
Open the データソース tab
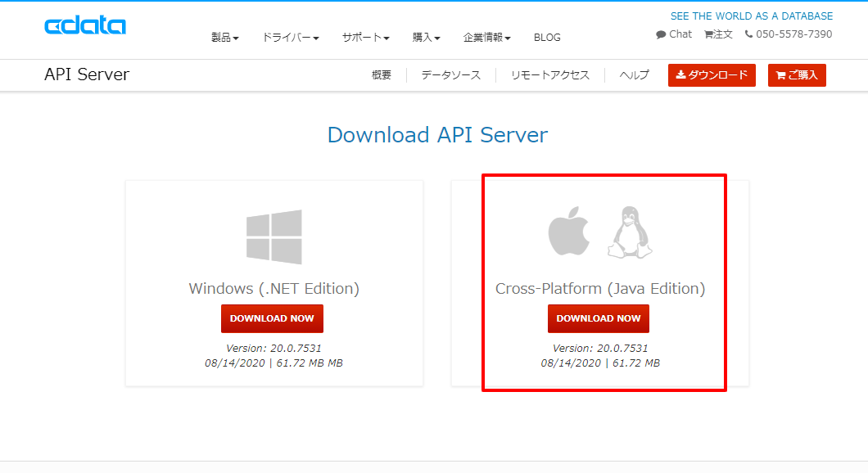pyautogui.click(x=450, y=75)
